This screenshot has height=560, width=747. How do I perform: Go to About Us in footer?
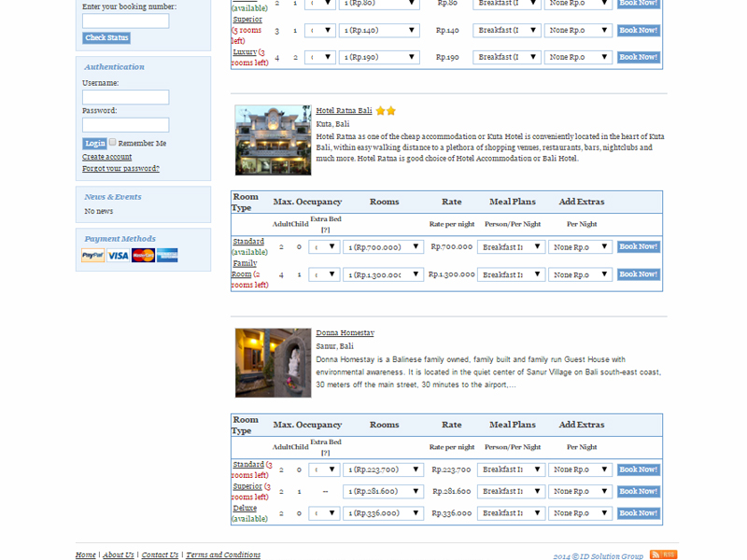(x=119, y=555)
